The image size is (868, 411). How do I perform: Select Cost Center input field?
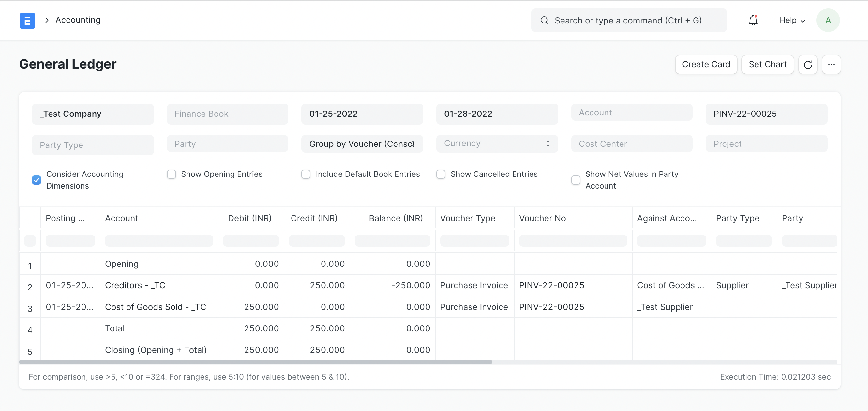click(632, 144)
